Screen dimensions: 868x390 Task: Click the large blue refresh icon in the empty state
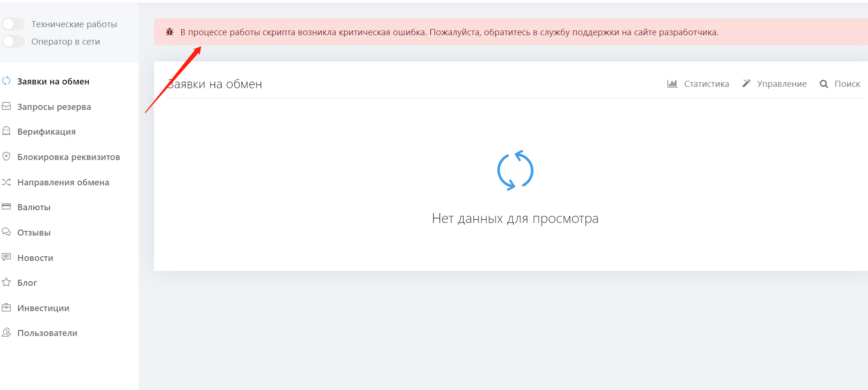point(515,170)
